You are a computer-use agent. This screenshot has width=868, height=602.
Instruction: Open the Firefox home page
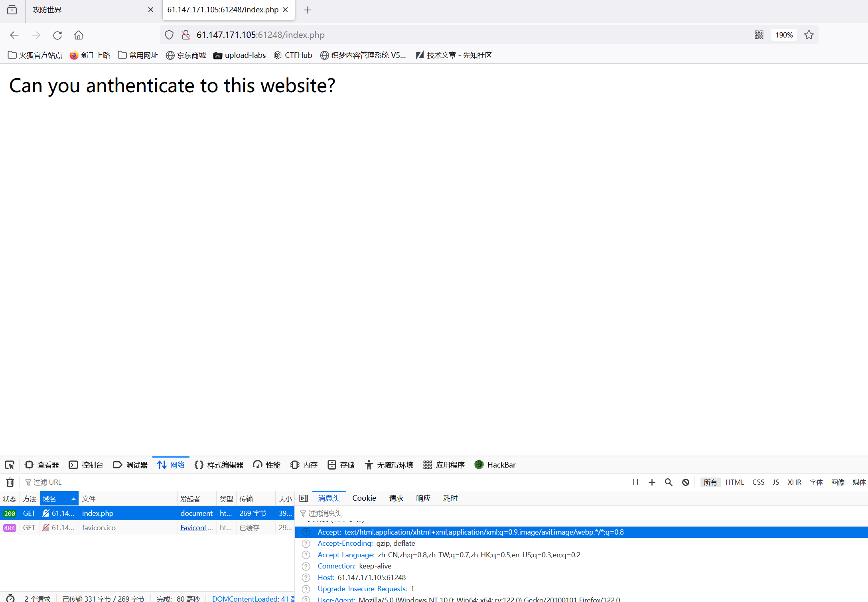coord(79,35)
